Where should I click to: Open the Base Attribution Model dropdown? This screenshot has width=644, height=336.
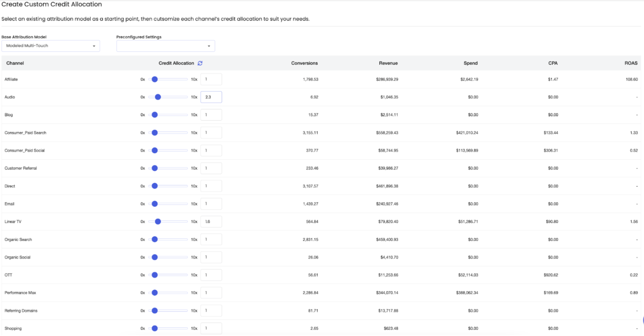[x=51, y=46]
